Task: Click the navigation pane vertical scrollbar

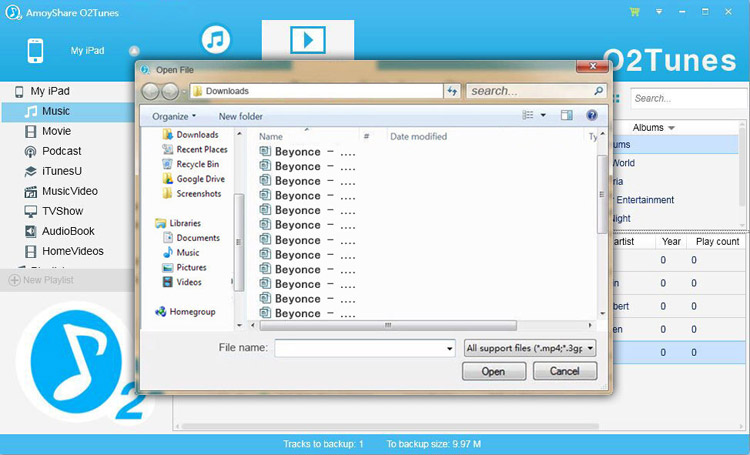Action: tap(239, 242)
